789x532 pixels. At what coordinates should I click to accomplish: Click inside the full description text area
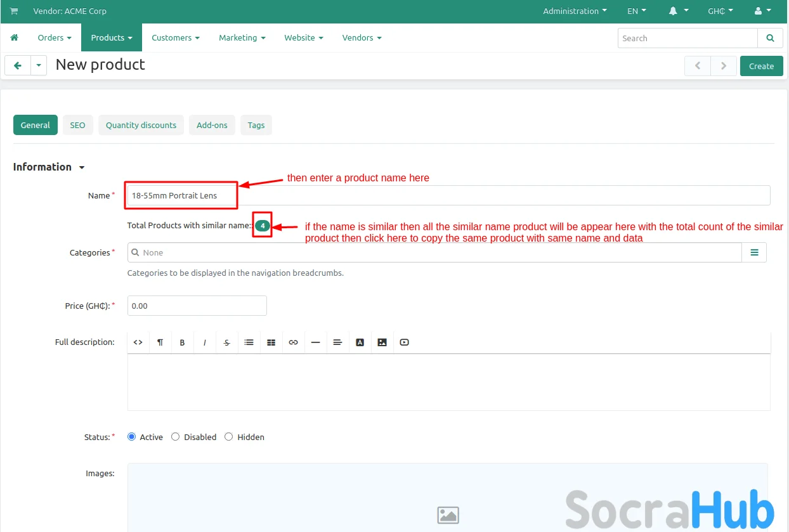click(449, 382)
